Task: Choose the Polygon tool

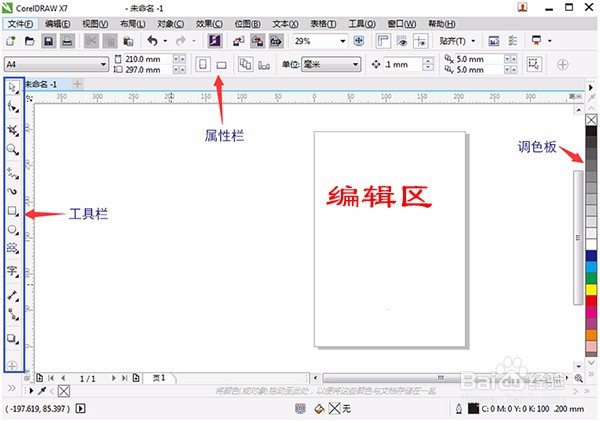Action: tap(13, 248)
